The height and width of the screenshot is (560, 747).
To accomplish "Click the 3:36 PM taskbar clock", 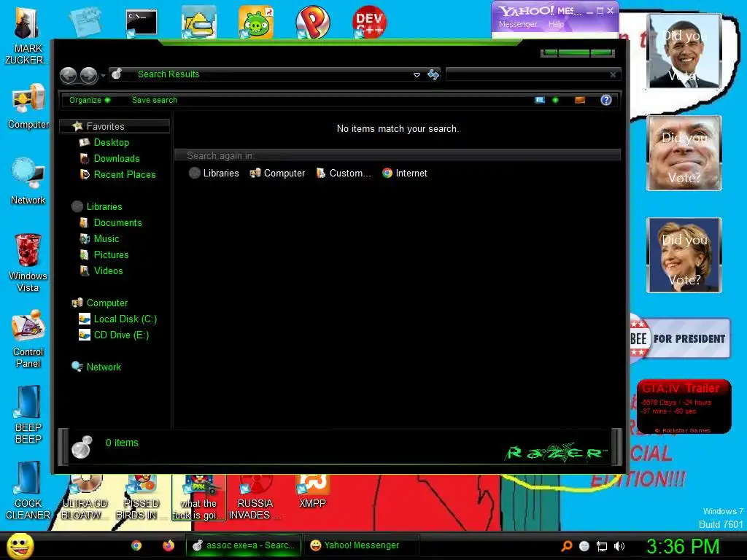I will (683, 546).
